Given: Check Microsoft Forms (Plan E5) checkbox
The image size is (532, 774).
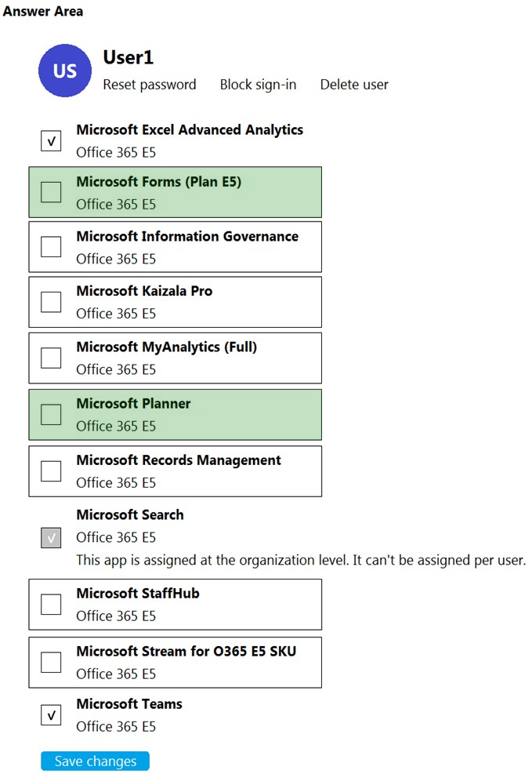Looking at the screenshot, I should click(x=51, y=192).
